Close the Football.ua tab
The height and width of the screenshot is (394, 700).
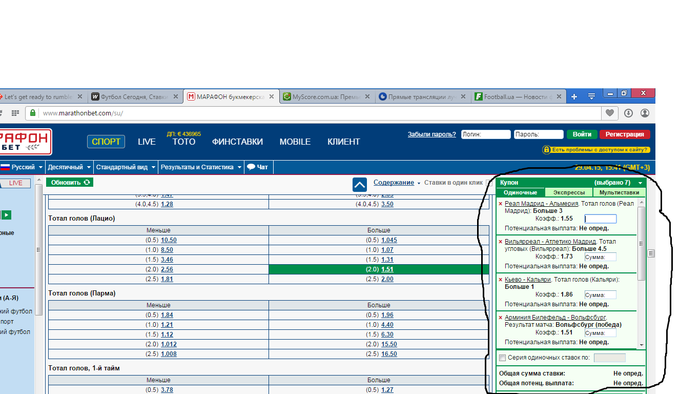(558, 96)
